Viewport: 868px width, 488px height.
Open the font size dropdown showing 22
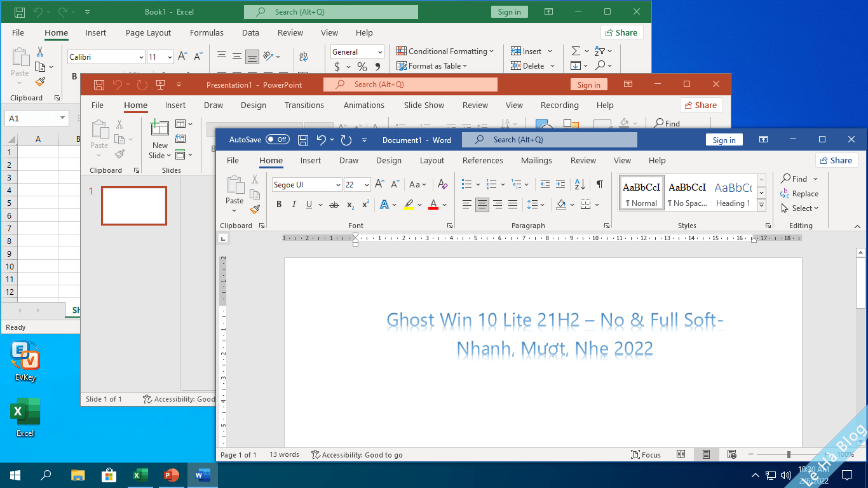point(367,185)
